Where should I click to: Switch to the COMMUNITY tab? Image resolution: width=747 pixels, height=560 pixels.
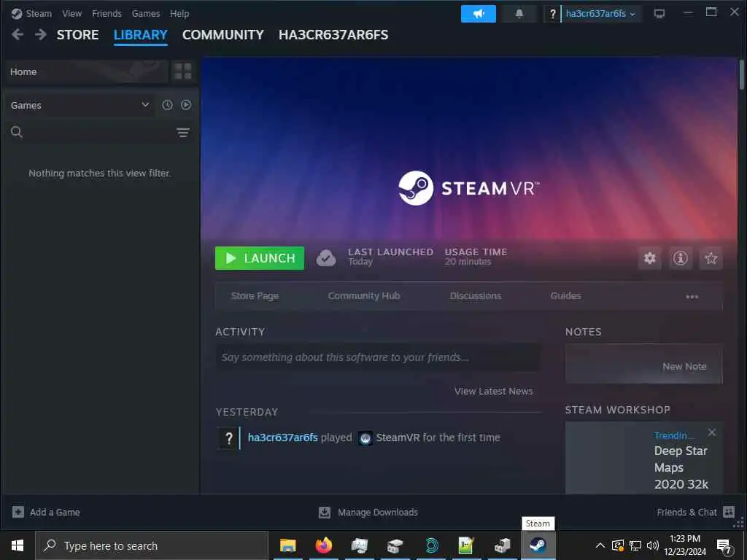click(x=223, y=35)
